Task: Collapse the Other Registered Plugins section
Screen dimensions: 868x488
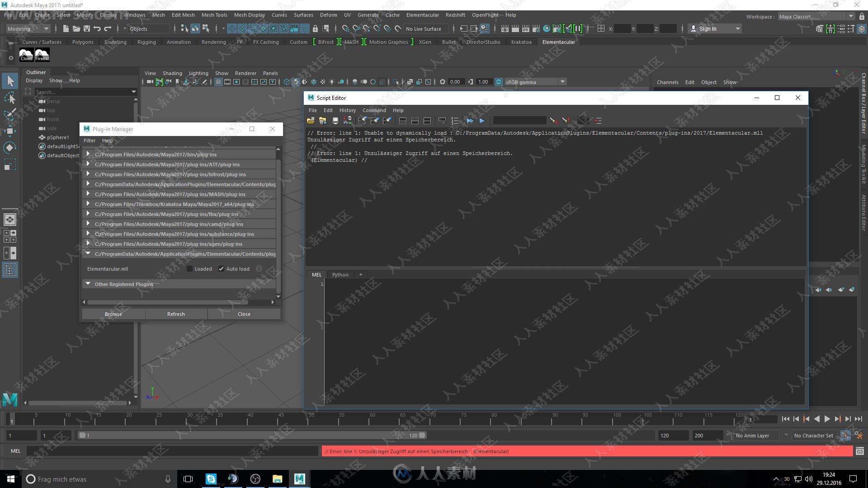Action: point(88,284)
